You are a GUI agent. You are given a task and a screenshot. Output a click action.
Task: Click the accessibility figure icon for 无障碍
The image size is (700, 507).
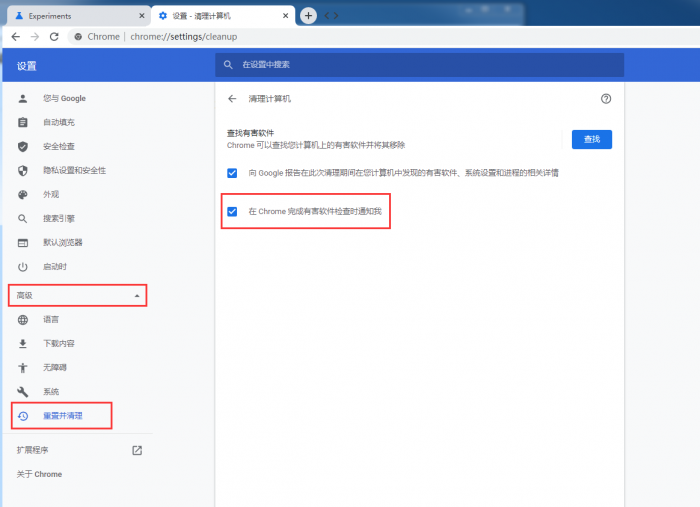pos(23,368)
